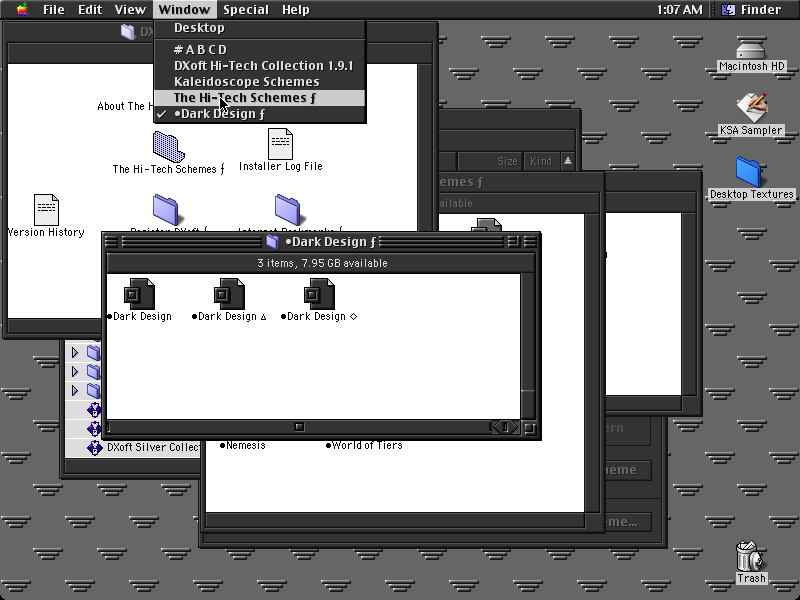Open the View menu

130,9
